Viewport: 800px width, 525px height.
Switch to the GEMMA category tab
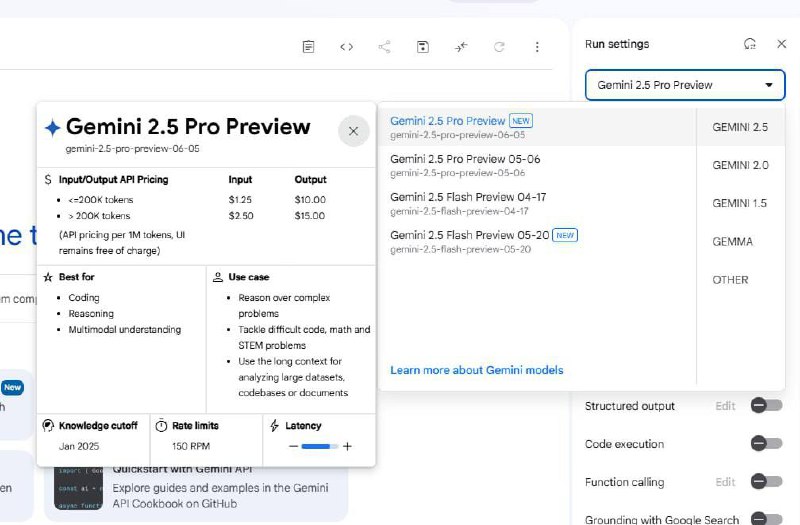(x=740, y=241)
